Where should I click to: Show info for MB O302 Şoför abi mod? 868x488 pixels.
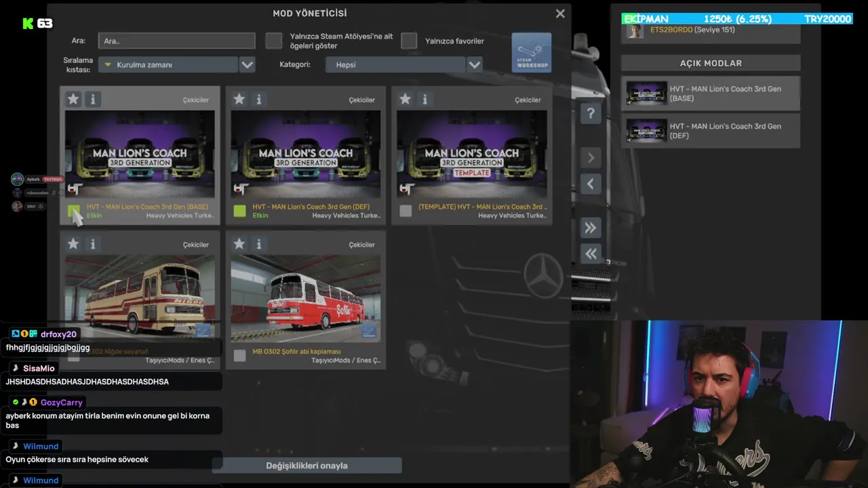[259, 244]
